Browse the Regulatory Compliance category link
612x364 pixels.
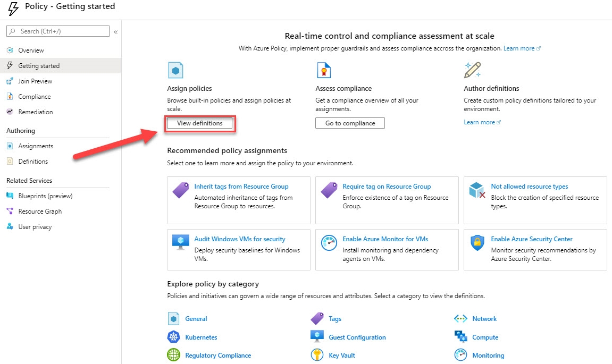[x=218, y=355]
